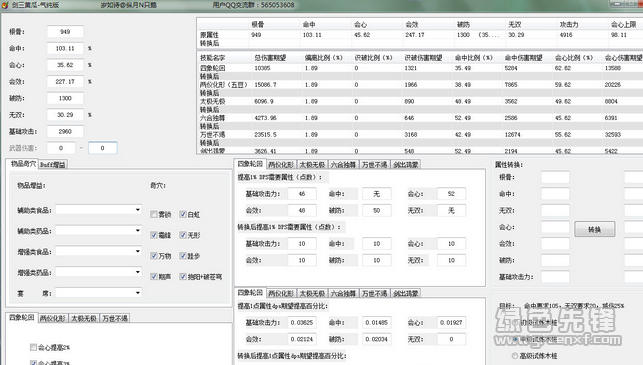The image size is (643, 365).
Task: Open 万世不竭 tab in the 提高1% DPS panel
Action: (x=374, y=164)
